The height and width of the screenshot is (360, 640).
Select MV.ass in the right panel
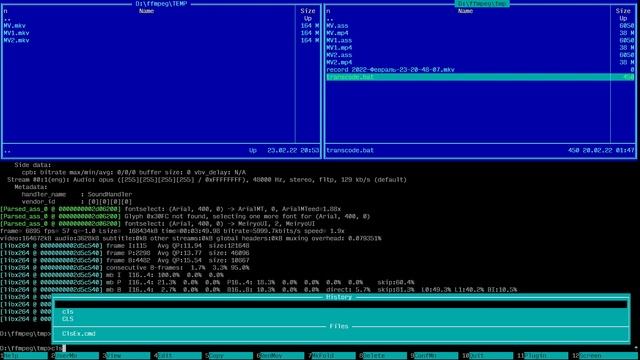(337, 26)
